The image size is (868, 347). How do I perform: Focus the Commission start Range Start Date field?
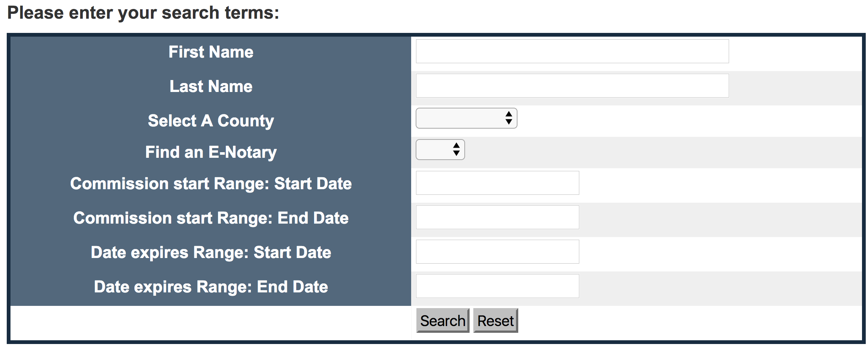(497, 183)
